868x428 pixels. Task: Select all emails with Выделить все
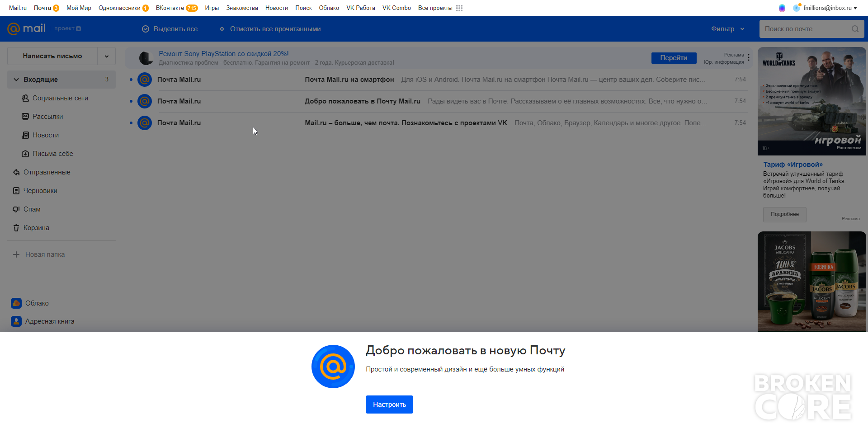point(170,29)
